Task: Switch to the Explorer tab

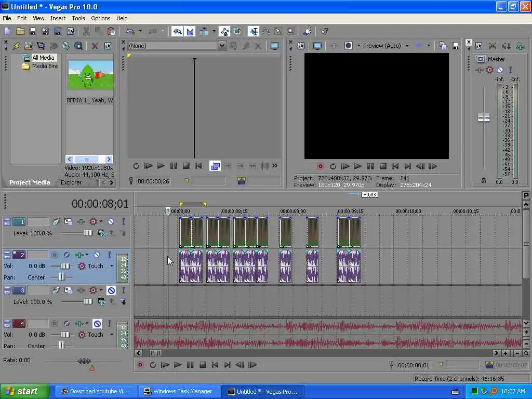Action: [71, 182]
